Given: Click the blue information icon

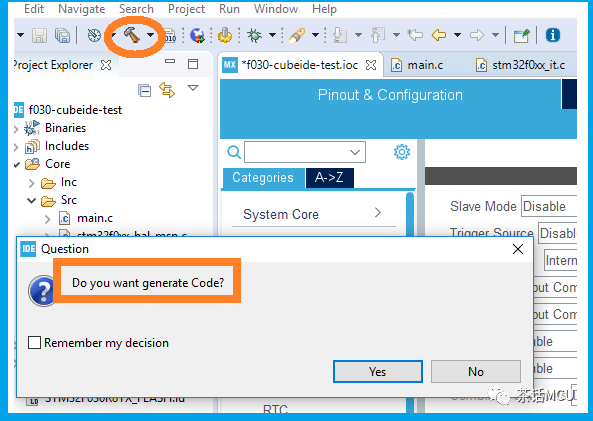Looking at the screenshot, I should point(553,35).
